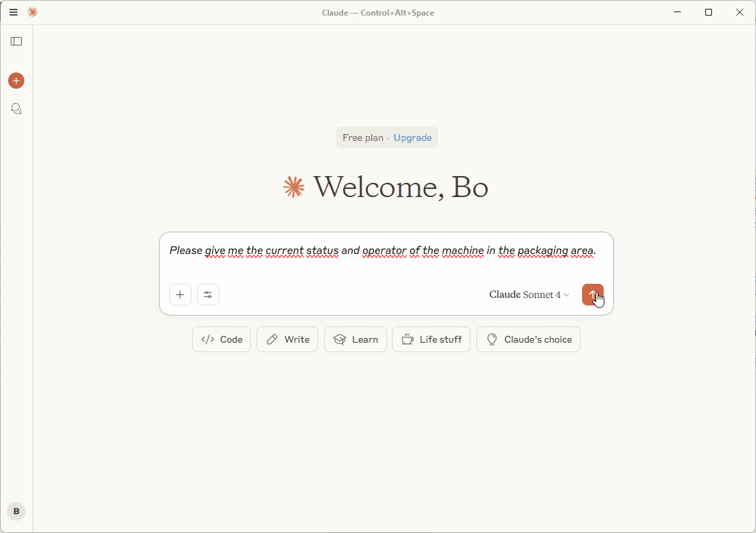Click the Free plan label

tap(363, 137)
